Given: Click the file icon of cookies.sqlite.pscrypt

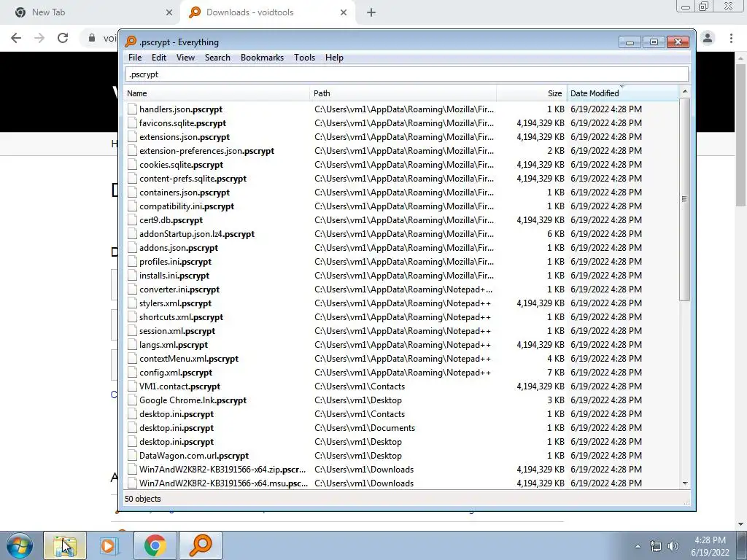Looking at the screenshot, I should (x=132, y=164).
